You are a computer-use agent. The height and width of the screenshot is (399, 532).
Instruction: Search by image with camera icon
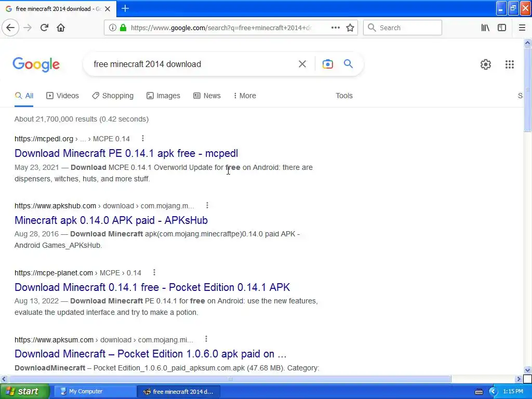pyautogui.click(x=327, y=64)
